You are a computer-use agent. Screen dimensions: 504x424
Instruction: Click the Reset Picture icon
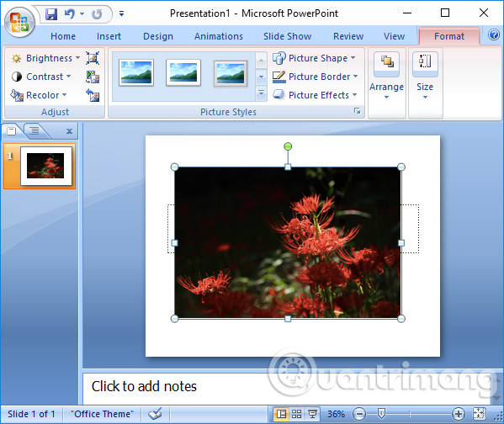(93, 95)
